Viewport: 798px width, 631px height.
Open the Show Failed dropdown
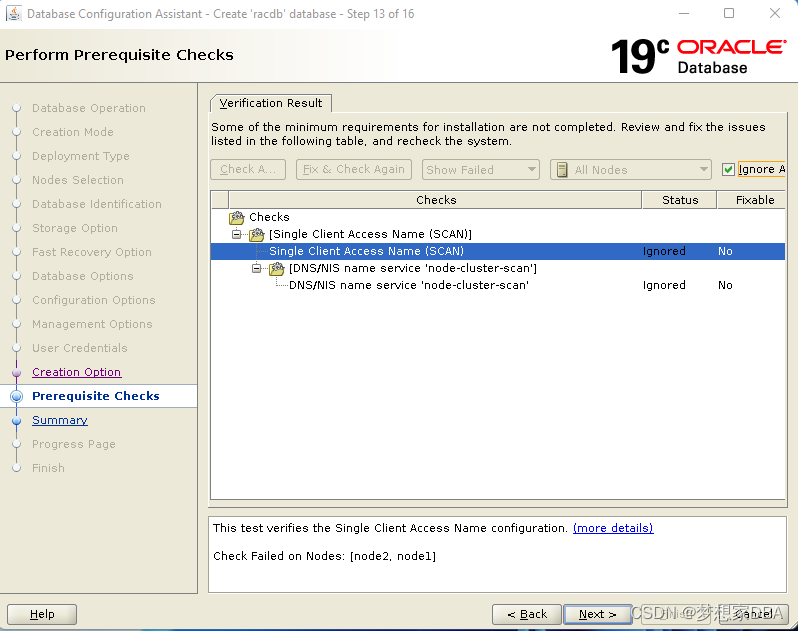480,169
